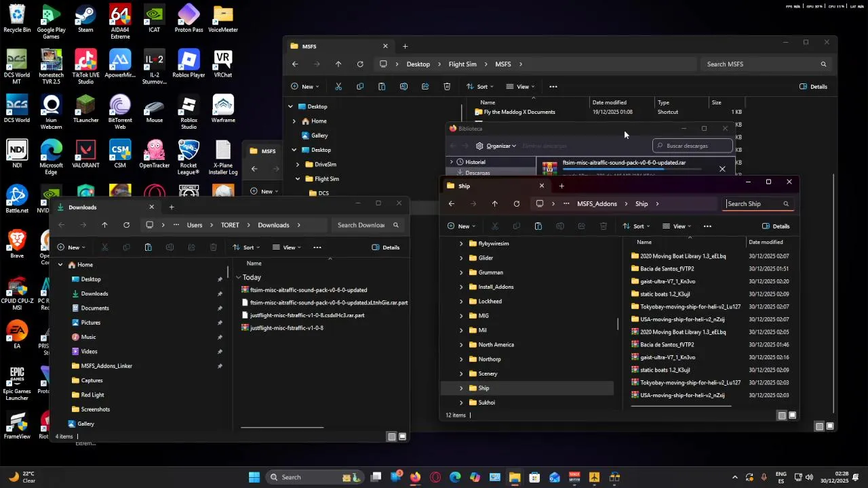
Task: Click Flight Sim breadcrumb in MSFS window
Action: coord(462,64)
